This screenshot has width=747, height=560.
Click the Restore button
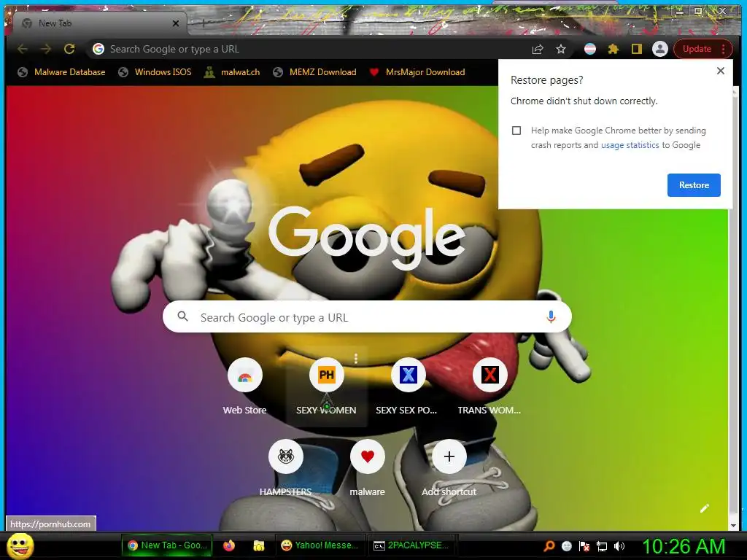pyautogui.click(x=694, y=185)
